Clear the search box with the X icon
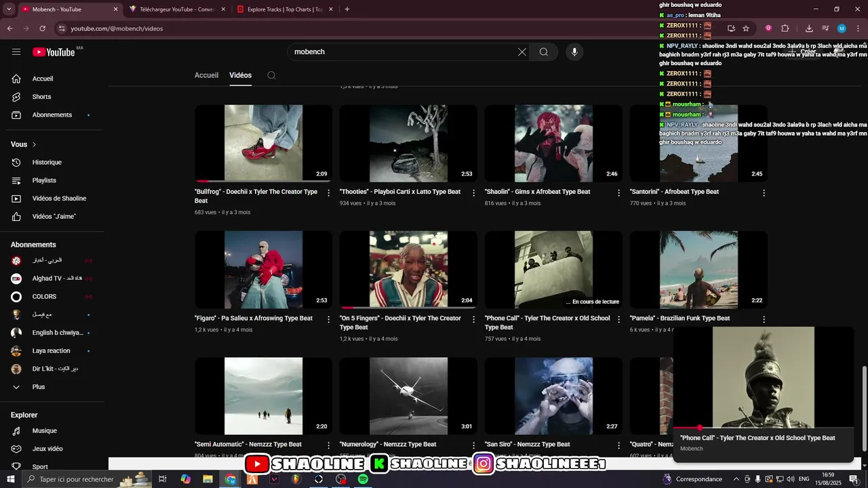The height and width of the screenshot is (488, 868). click(521, 52)
